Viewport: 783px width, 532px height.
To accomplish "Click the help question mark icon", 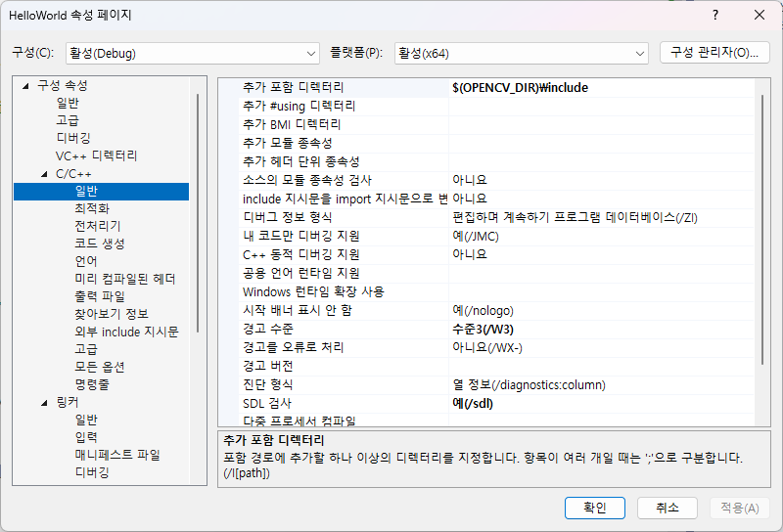I will 715,15.
